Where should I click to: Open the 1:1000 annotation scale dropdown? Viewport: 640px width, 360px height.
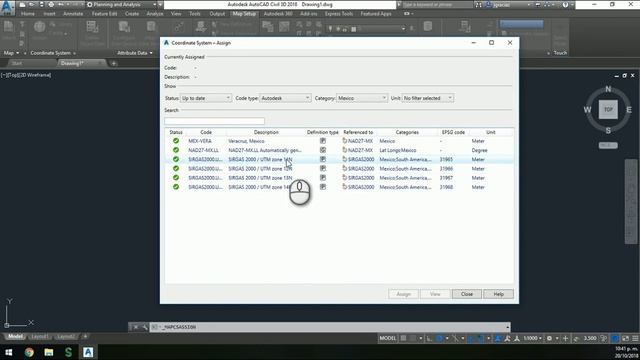point(533,338)
